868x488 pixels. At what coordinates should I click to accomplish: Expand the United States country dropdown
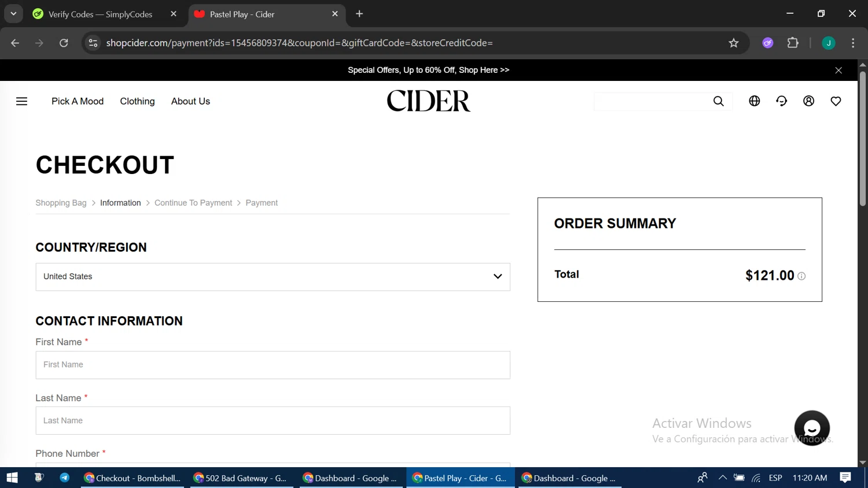(x=273, y=277)
